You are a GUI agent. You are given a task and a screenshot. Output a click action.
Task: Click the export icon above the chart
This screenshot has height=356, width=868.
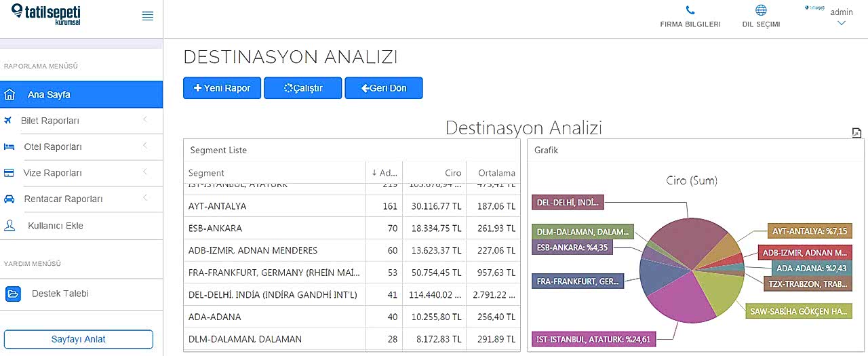[x=856, y=133]
